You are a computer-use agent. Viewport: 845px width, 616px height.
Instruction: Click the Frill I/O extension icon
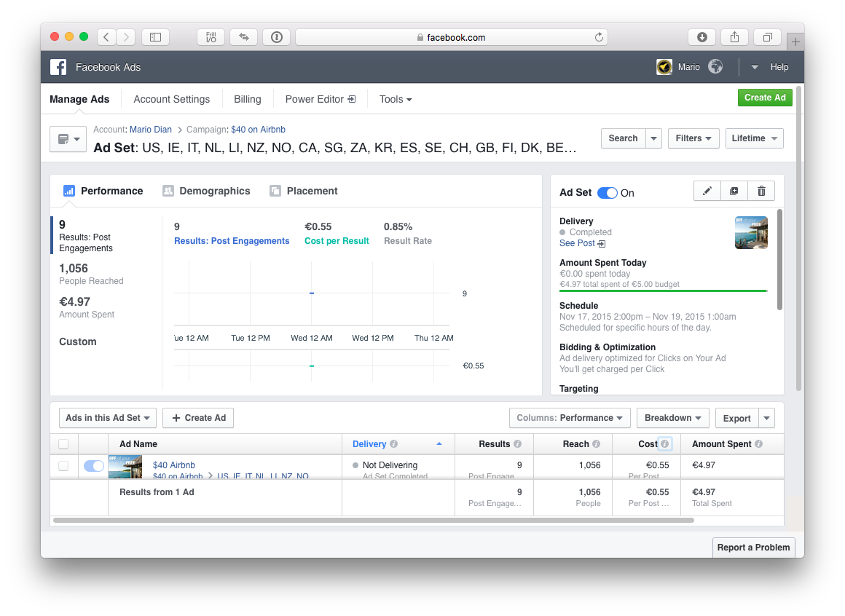tap(211, 37)
